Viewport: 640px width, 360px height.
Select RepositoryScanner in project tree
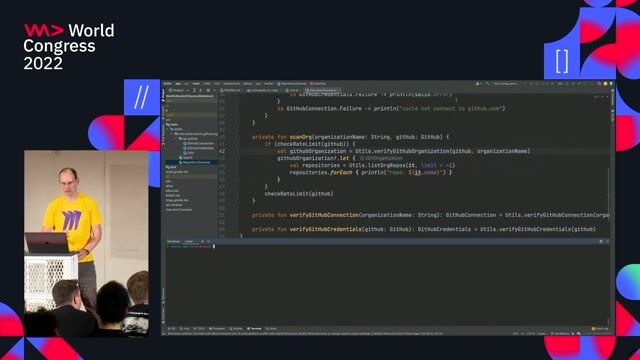tap(194, 162)
